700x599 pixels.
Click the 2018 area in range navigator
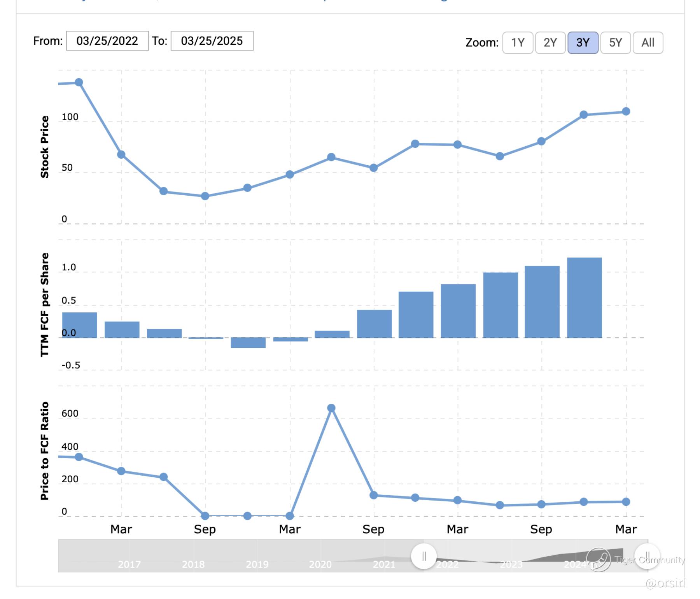tap(193, 564)
